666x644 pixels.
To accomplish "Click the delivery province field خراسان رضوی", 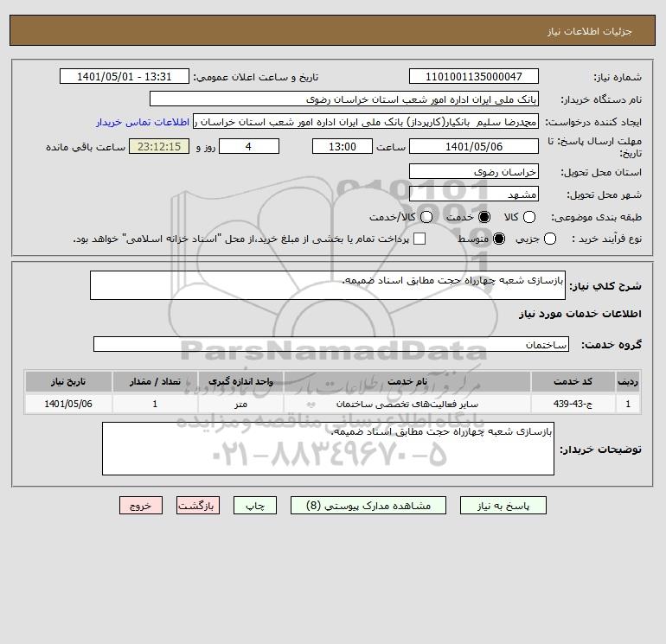I will (x=474, y=171).
